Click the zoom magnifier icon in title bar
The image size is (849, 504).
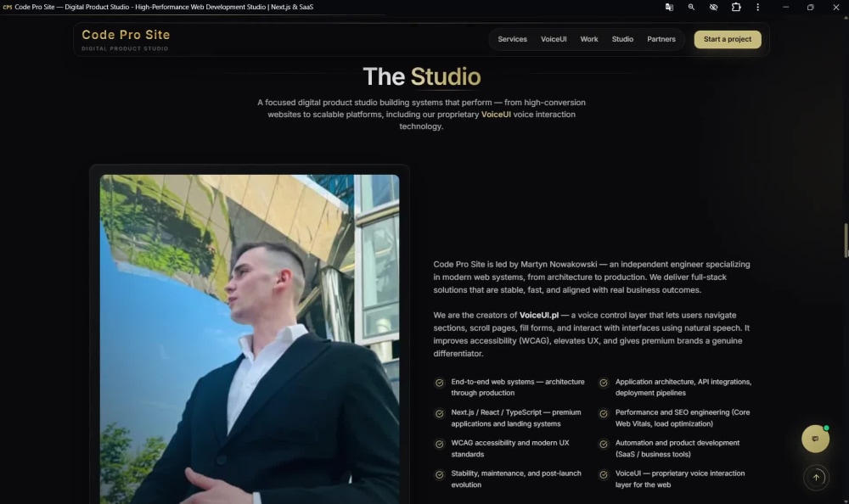(x=691, y=7)
